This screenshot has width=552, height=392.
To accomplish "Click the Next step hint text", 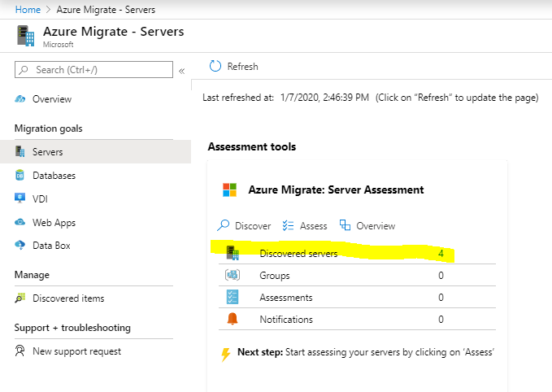I will 366,352.
